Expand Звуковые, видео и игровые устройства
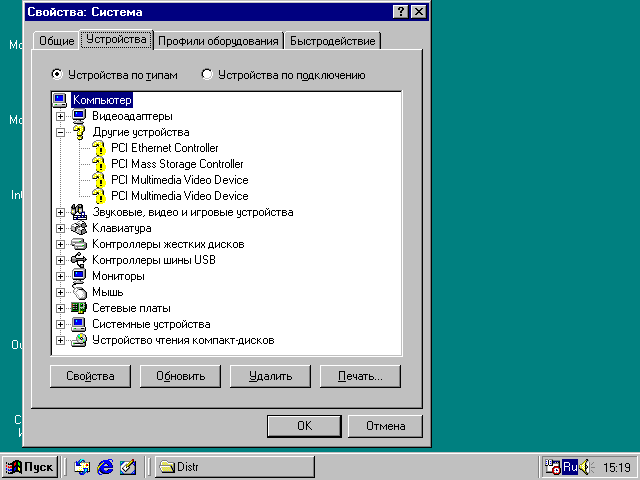Image resolution: width=640 pixels, height=480 pixels. pyautogui.click(x=60, y=212)
